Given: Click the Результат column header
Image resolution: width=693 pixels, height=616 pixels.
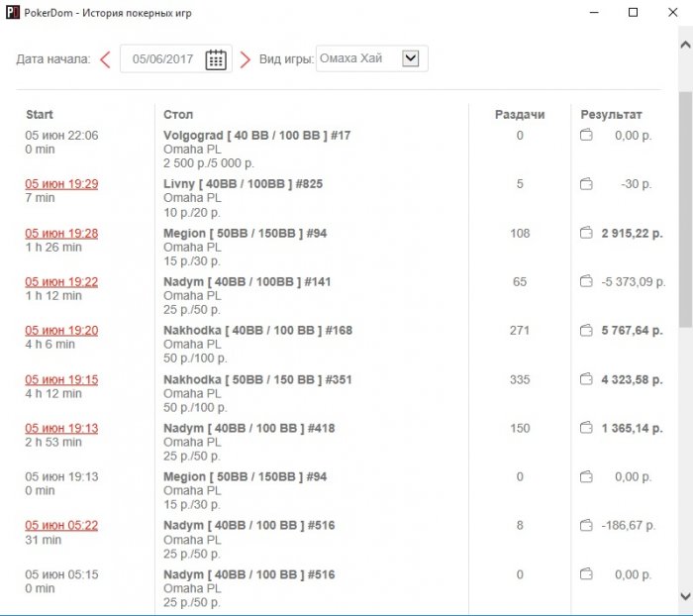Looking at the screenshot, I should [x=611, y=115].
